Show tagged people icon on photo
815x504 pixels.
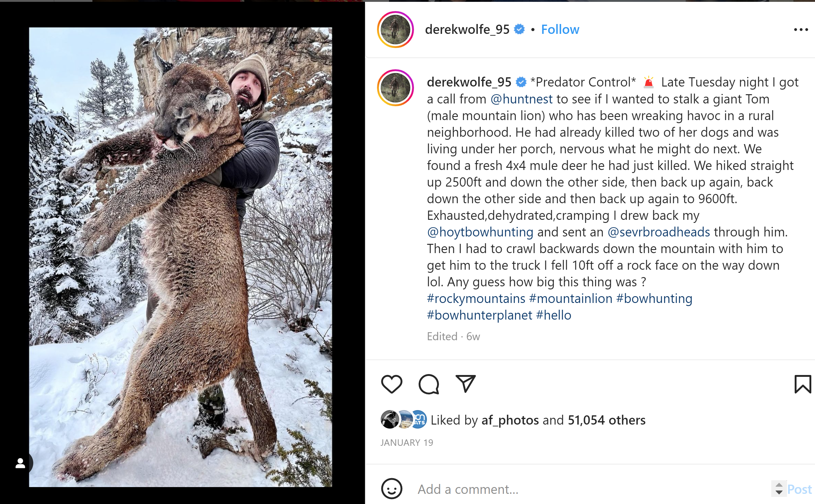[20, 463]
